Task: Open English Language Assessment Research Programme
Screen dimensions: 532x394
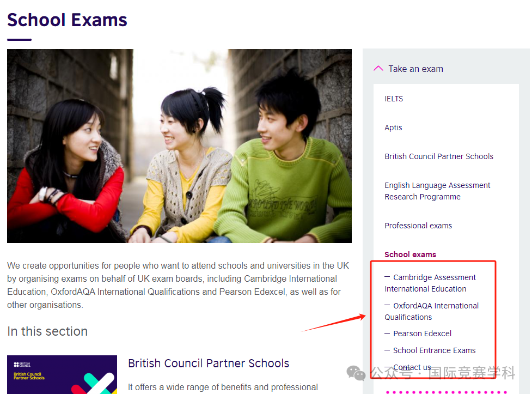Action: click(x=437, y=191)
